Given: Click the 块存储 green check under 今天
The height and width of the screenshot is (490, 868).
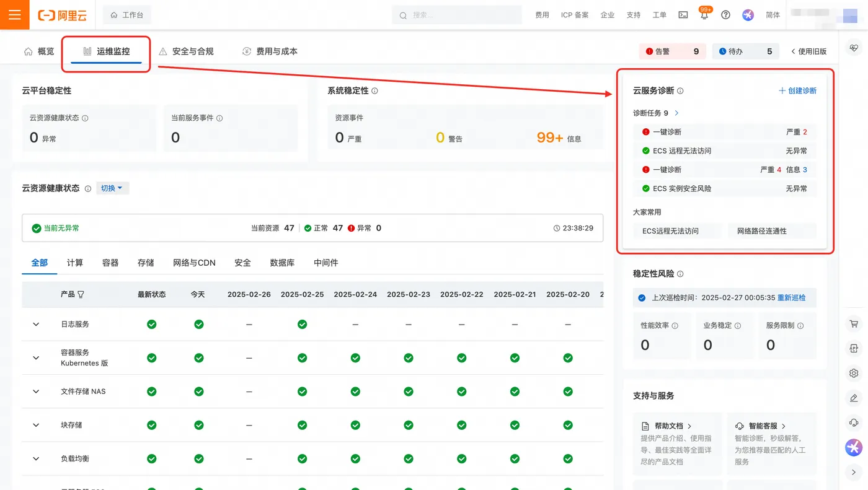Looking at the screenshot, I should pyautogui.click(x=199, y=425).
